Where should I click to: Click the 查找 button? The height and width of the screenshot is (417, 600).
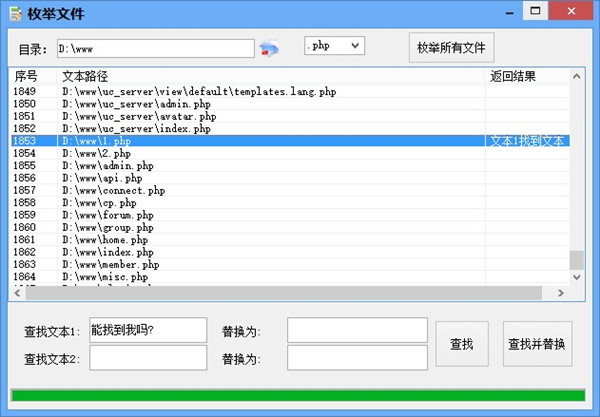tap(462, 344)
